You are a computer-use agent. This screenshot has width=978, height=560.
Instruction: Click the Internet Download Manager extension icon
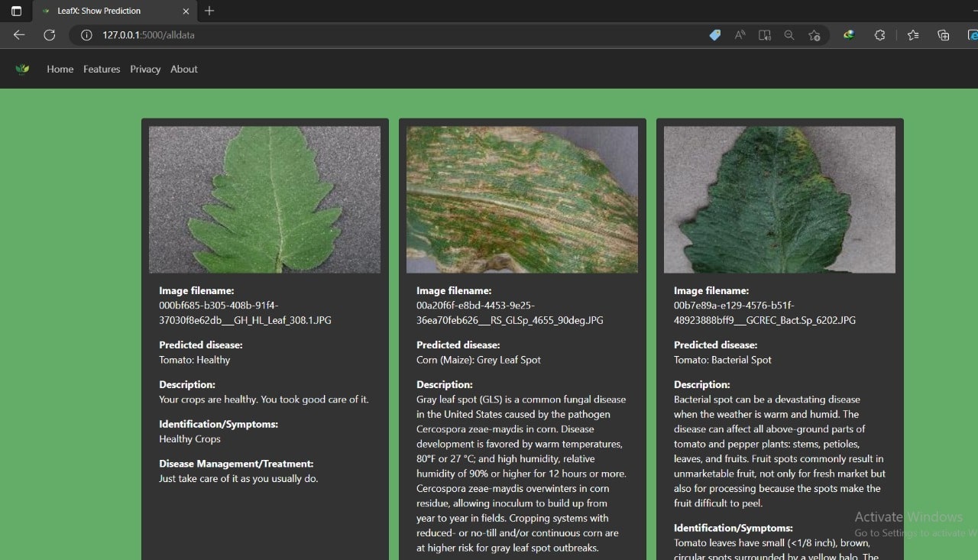click(x=848, y=35)
